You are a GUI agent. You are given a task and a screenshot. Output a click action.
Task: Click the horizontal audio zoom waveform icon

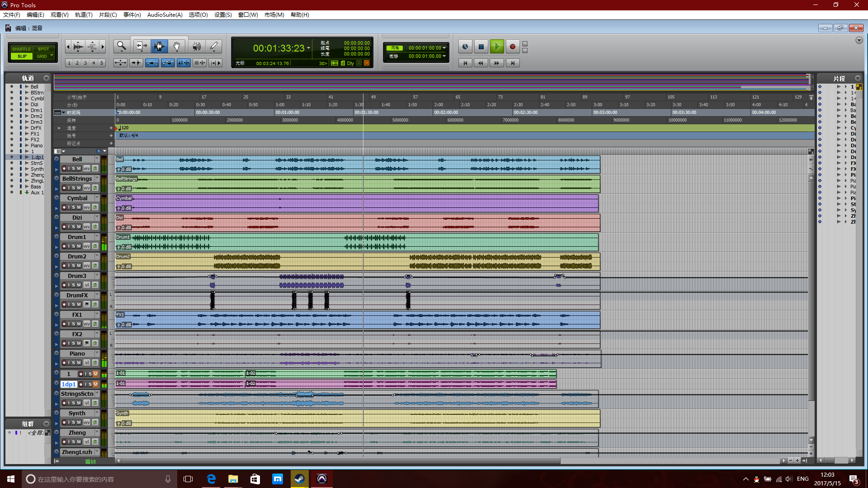point(78,46)
